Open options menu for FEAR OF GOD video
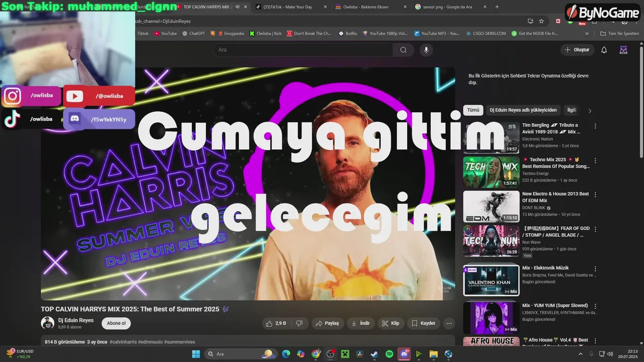644x362 pixels. pyautogui.click(x=595, y=229)
